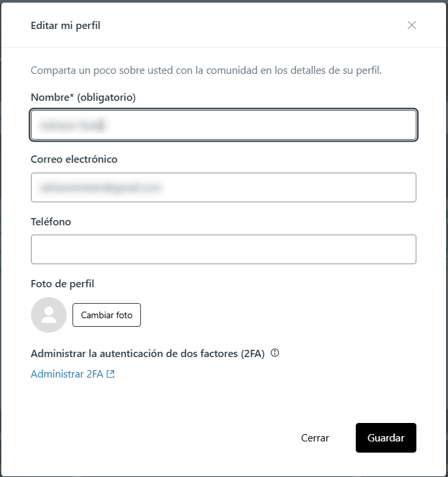Screen dimensions: 448x477
Task: Click the Correo electrónico label
Action: 74,159
